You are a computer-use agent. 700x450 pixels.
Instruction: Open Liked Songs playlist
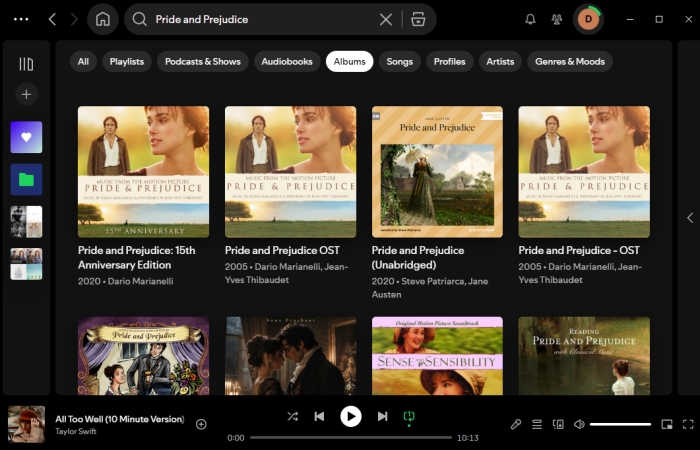(26, 137)
